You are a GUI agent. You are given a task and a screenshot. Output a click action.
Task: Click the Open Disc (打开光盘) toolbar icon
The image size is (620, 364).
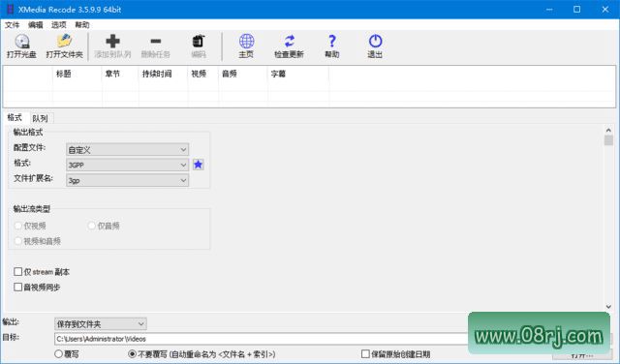tap(21, 42)
